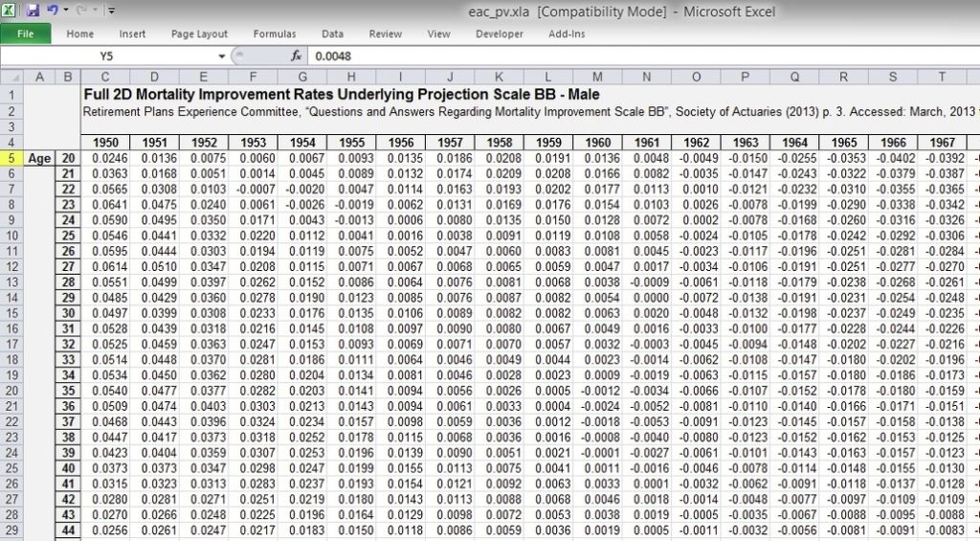Click the Name Box showing Y5

click(107, 56)
